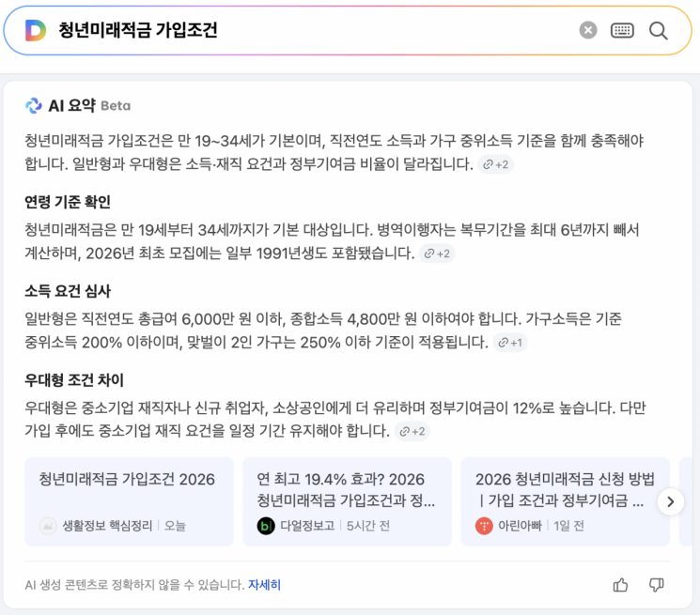Open card 연 최고 19.4% 효과? 2026
Screen dimensions: 700x615
coord(347,501)
